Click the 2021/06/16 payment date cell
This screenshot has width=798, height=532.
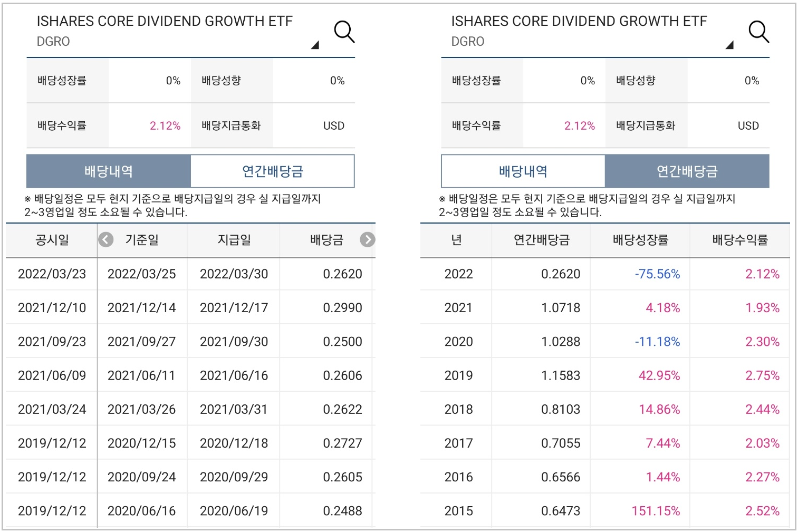pos(234,375)
